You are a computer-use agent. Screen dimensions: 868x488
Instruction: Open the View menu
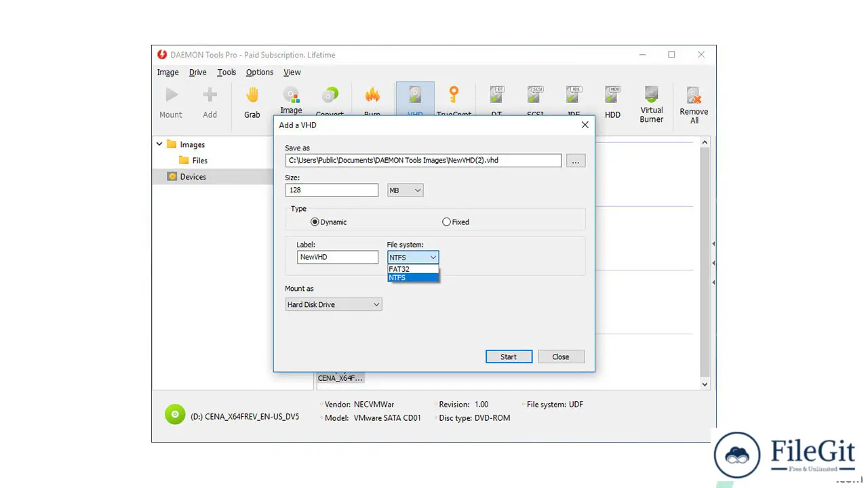(x=292, y=72)
